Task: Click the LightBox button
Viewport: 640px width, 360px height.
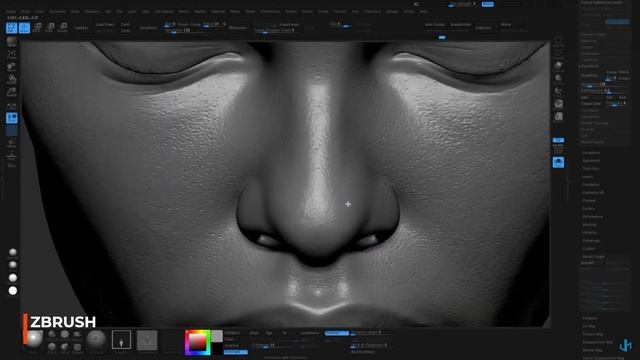Action: pos(81,28)
